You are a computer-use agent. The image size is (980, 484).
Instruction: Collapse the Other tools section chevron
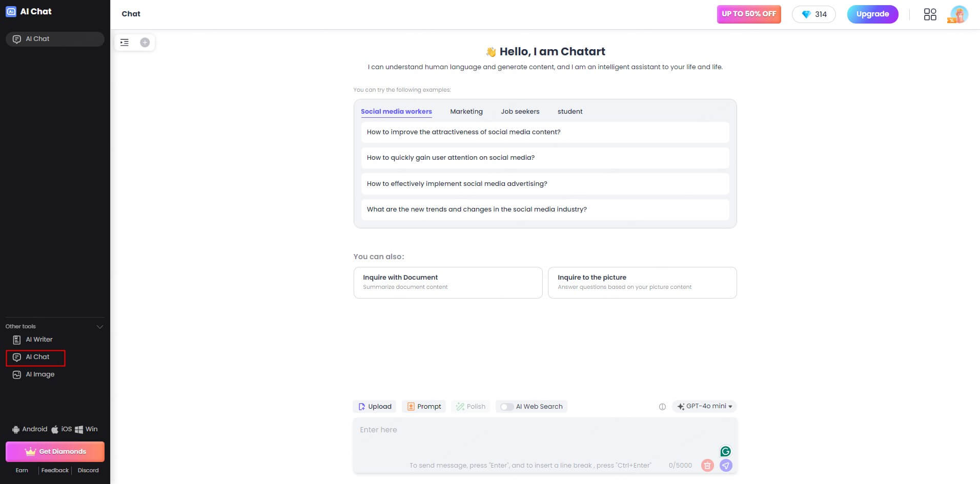(100, 327)
